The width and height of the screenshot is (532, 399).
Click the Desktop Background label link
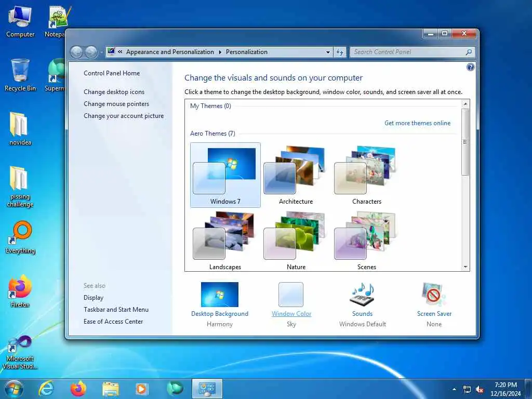click(x=220, y=314)
